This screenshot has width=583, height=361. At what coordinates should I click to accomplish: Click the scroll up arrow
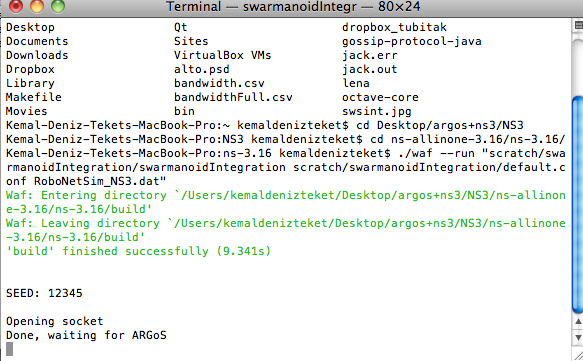pyautogui.click(x=578, y=322)
